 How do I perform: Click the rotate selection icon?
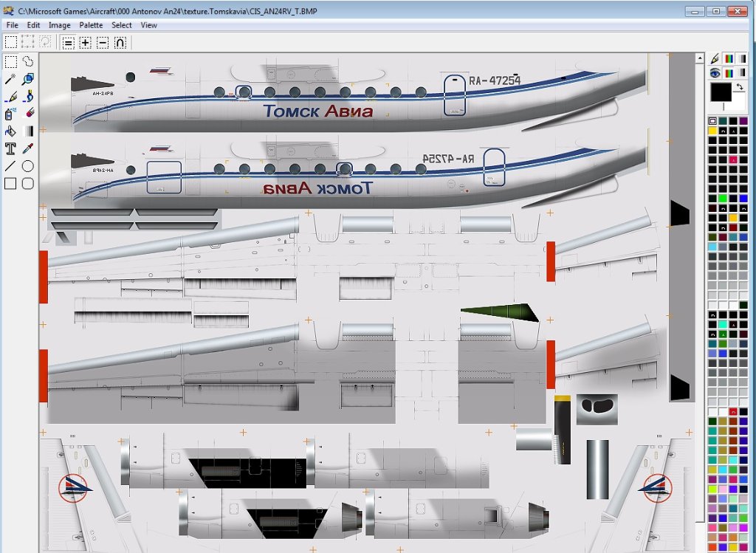[45, 42]
